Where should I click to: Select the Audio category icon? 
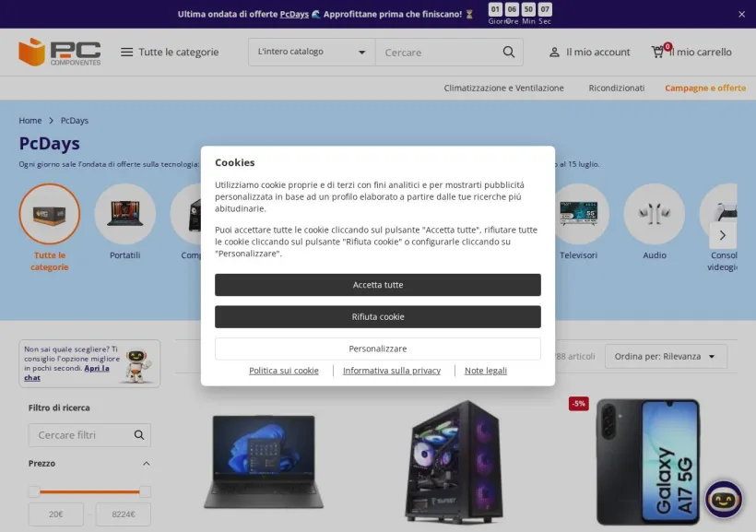click(655, 214)
